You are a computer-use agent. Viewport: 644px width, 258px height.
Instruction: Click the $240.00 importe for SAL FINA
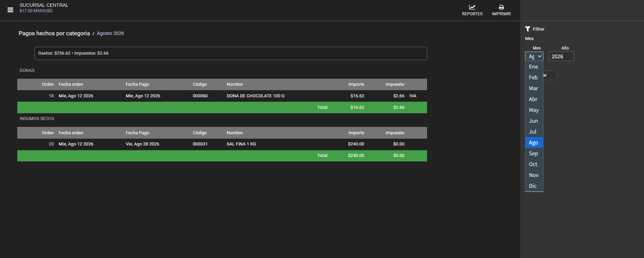356,144
